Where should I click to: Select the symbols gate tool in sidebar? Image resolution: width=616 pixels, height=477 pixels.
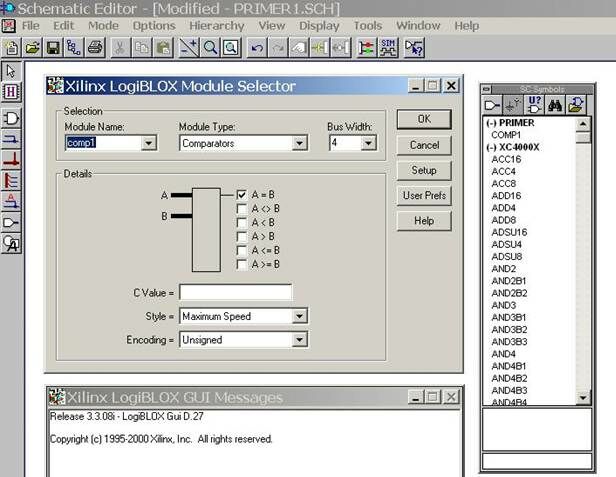pos(11,118)
